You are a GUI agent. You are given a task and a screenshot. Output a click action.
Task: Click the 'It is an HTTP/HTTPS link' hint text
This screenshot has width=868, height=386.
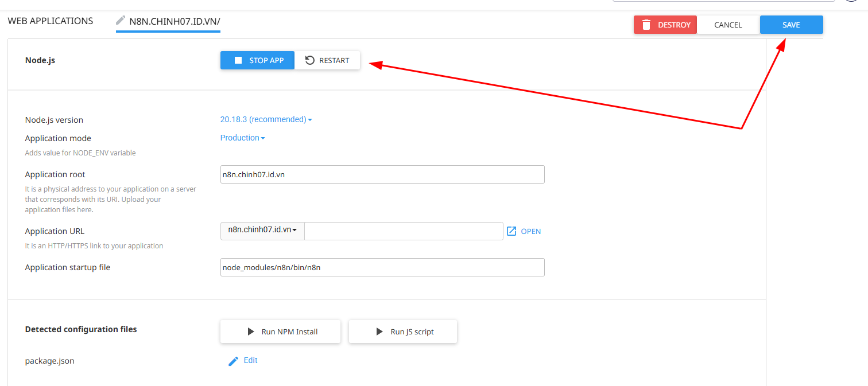(x=94, y=246)
